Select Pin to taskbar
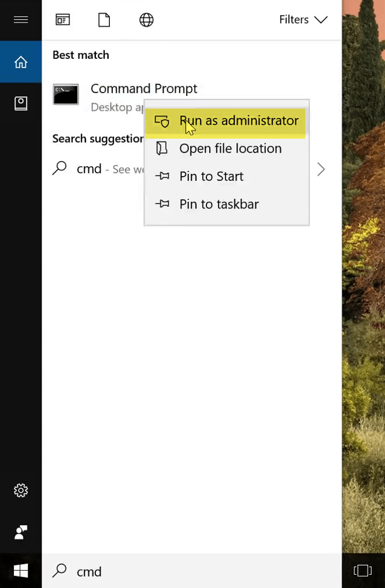This screenshot has height=588, width=385. click(227, 204)
